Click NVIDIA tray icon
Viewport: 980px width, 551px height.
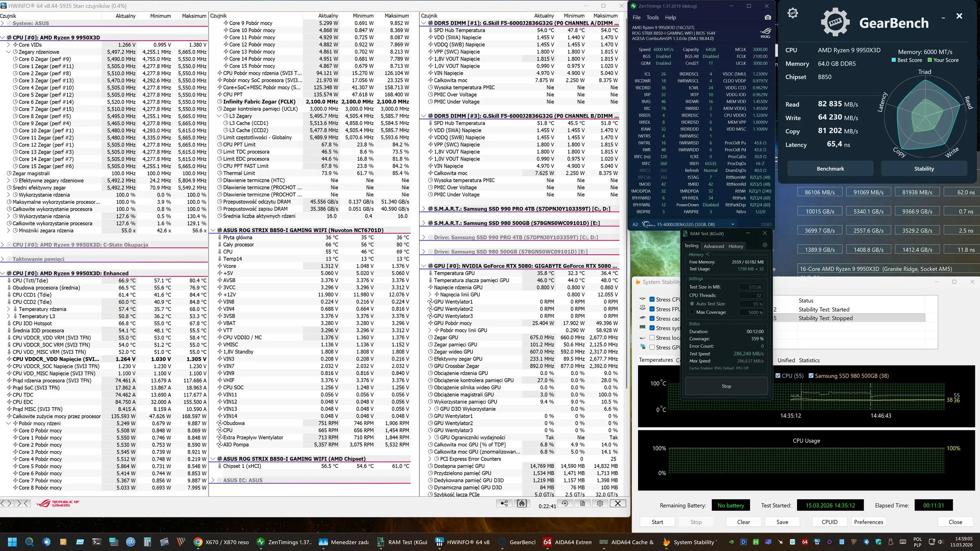(x=731, y=542)
